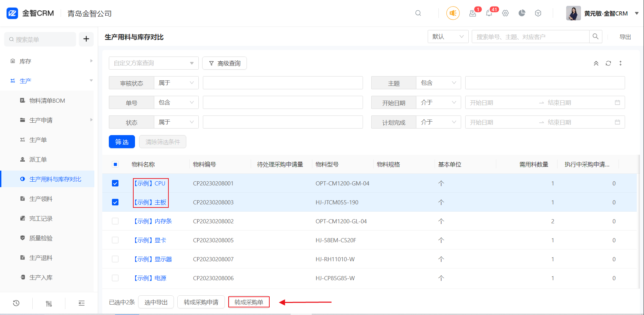The height and width of the screenshot is (315, 644).
Task: Click the 派工单 person icon in sidebar
Action: pos(22,159)
